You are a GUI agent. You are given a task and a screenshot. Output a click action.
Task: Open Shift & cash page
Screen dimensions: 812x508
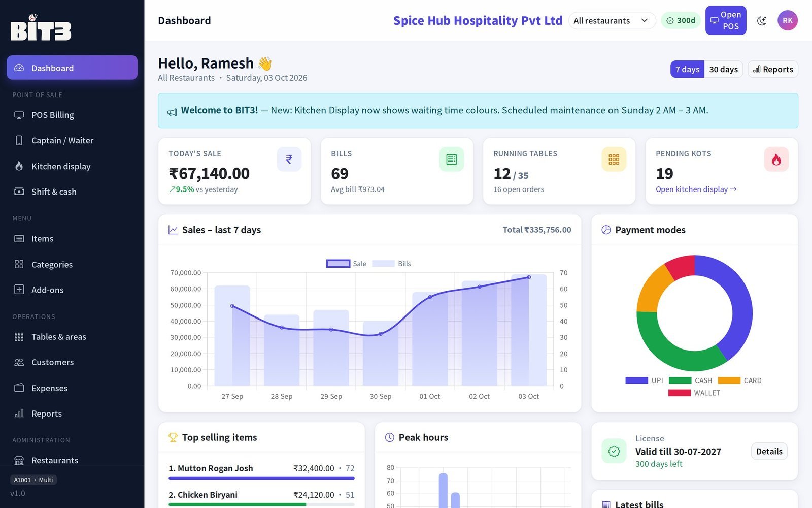(72, 192)
